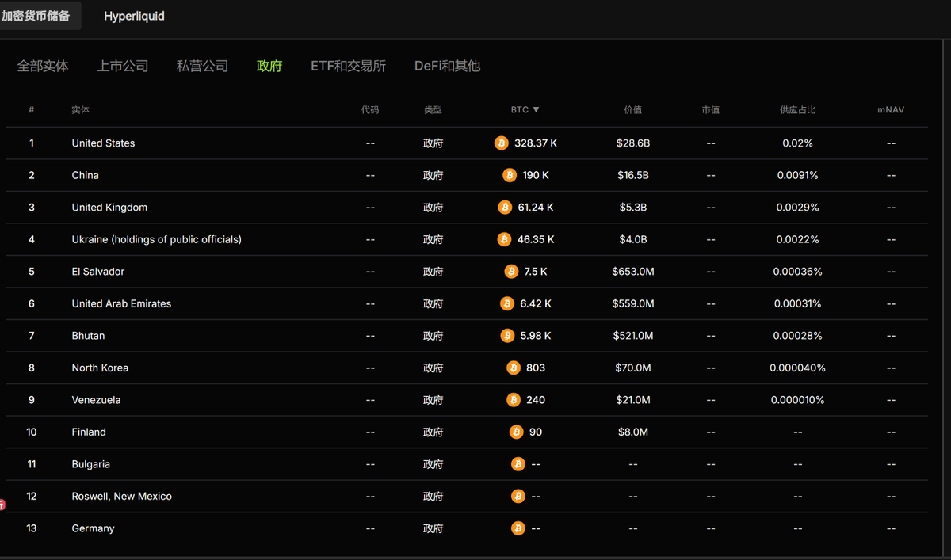Click the 5.98 K BTC value
This screenshot has height=560, width=951.
(x=536, y=336)
